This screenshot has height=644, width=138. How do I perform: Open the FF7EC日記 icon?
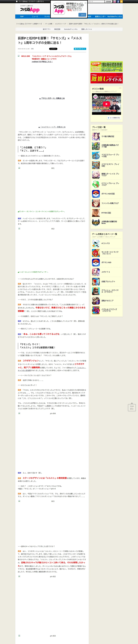pos(96,213)
